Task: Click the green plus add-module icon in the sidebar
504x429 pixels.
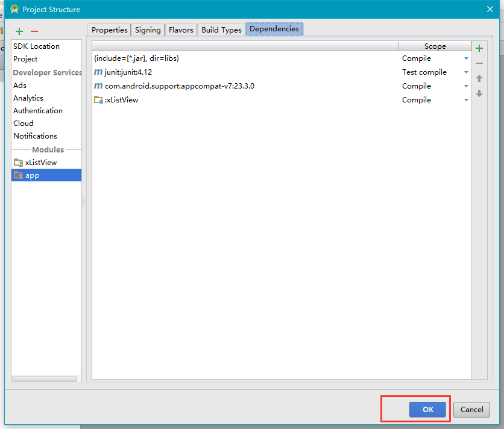Action: point(19,31)
